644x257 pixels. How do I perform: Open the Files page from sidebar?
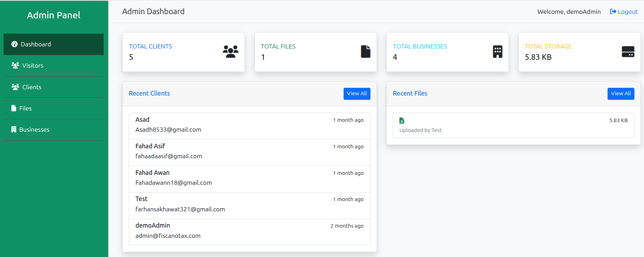pos(25,108)
